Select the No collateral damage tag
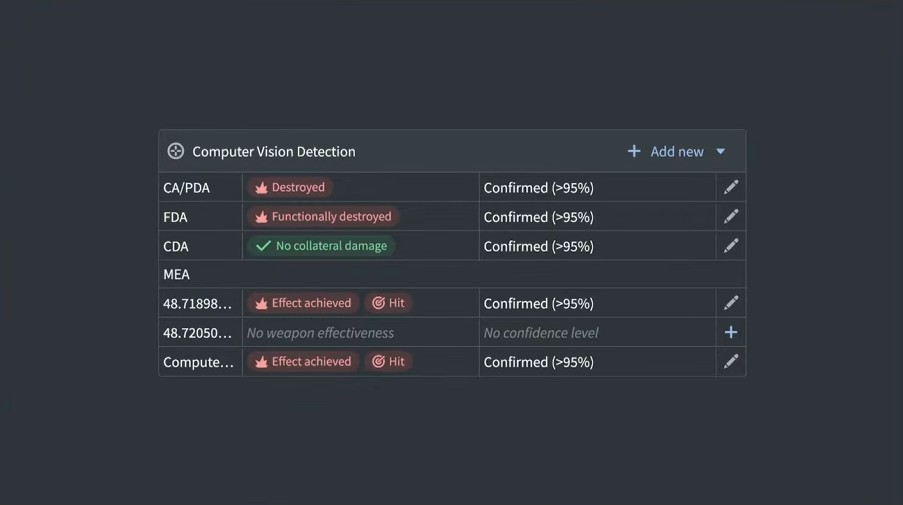Screen dimensions: 903x505 tap(321, 245)
